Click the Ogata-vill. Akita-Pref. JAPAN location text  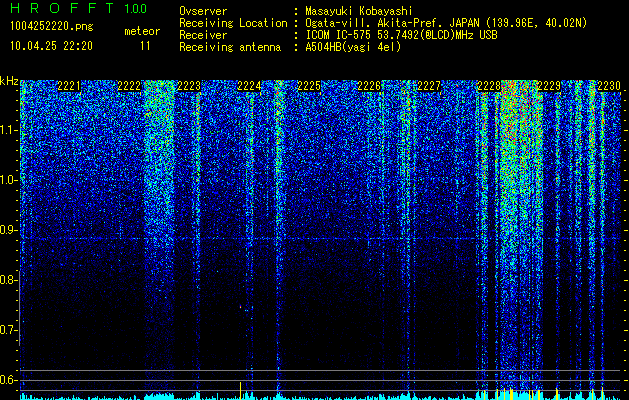tap(446, 23)
